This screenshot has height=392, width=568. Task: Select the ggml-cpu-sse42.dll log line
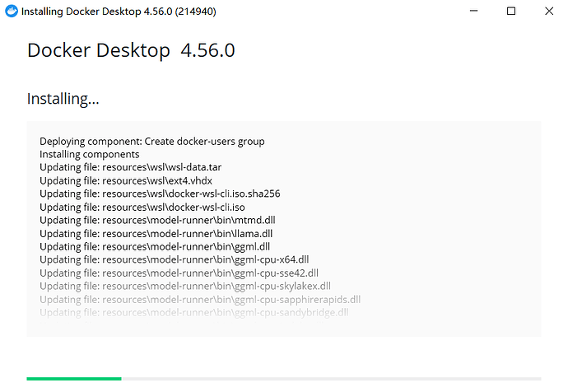point(179,273)
